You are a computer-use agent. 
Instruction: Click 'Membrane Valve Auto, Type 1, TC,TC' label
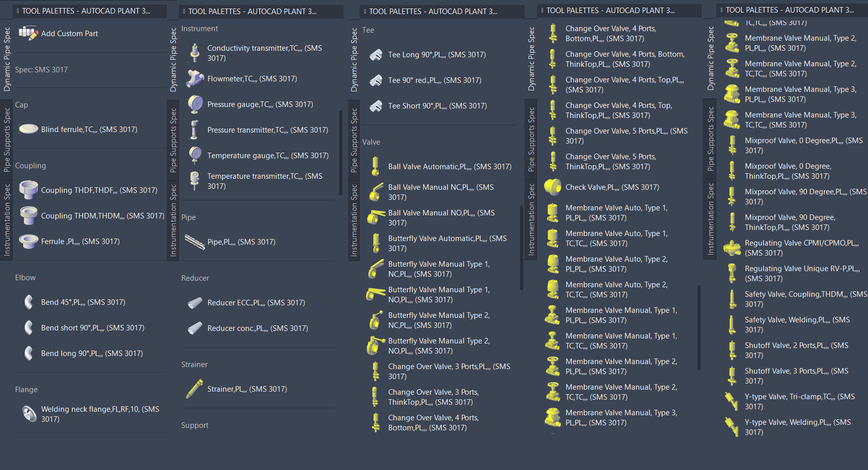616,238
